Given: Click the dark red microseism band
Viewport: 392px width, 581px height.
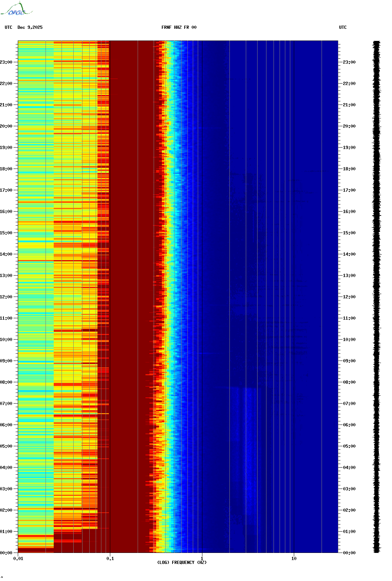Looking at the screenshot, I should [132, 297].
